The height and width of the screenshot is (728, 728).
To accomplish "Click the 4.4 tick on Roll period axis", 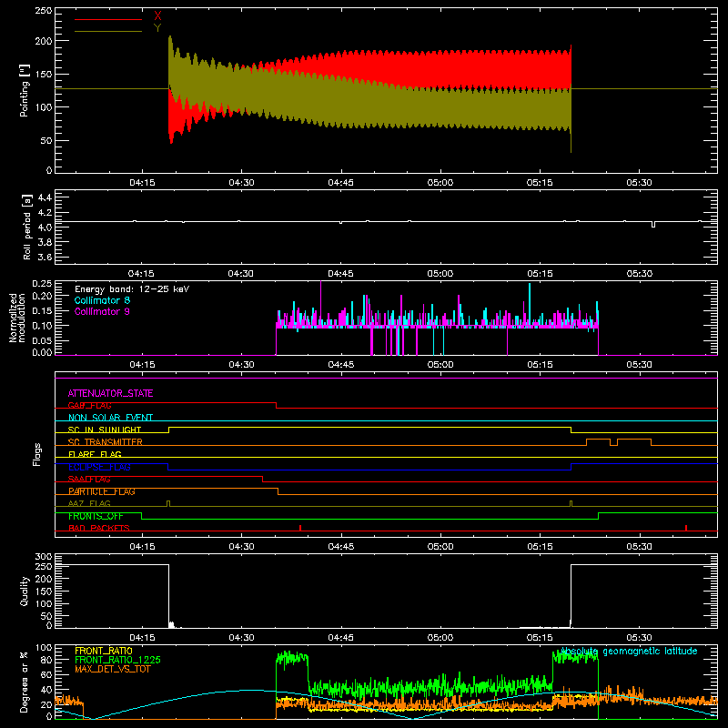I will (x=45, y=197).
